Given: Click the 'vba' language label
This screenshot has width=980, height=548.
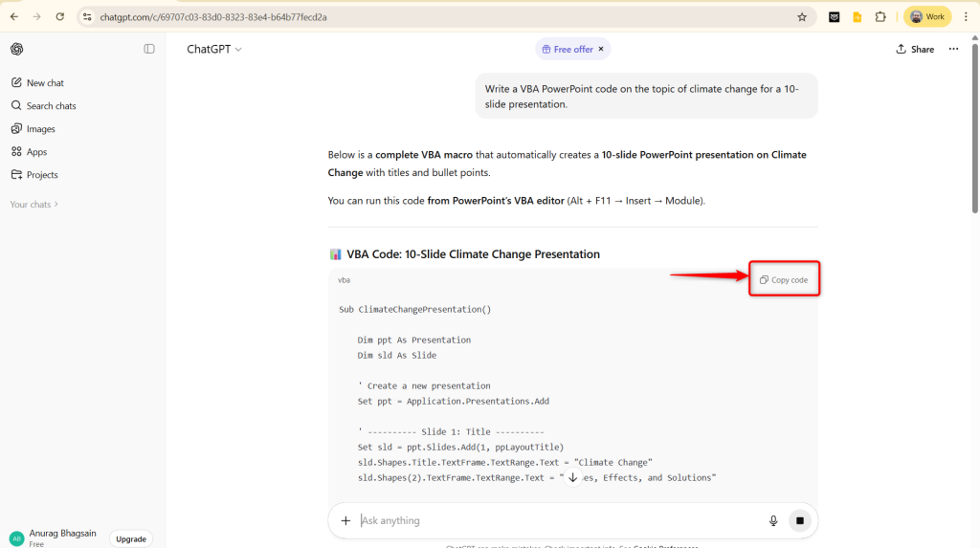Looking at the screenshot, I should click(x=344, y=280).
